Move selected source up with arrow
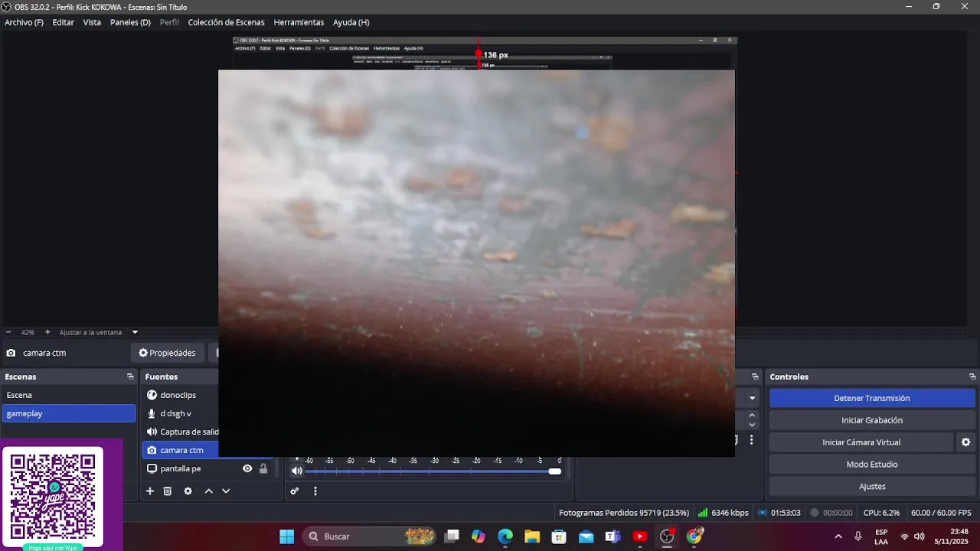Image resolution: width=980 pixels, height=551 pixels. pos(208,491)
